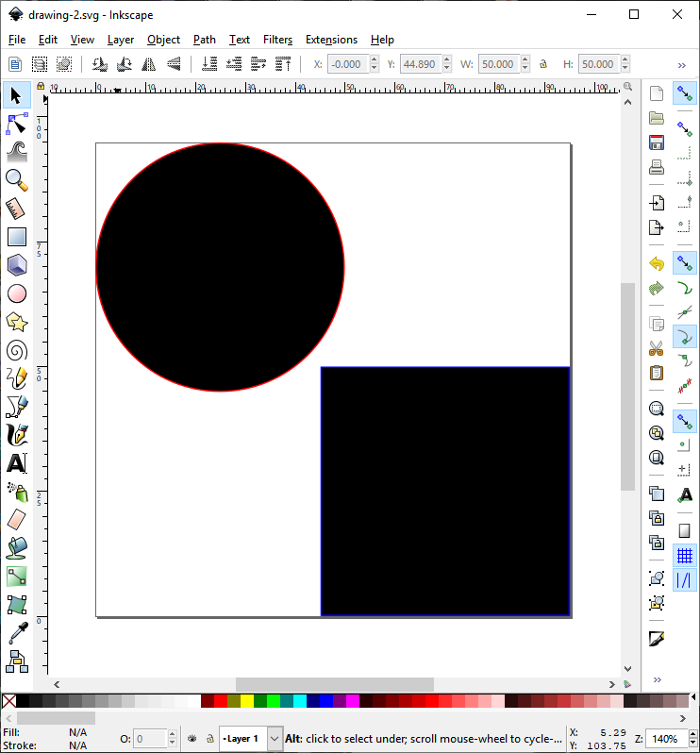Toggle snap to grids button

[x=685, y=556]
